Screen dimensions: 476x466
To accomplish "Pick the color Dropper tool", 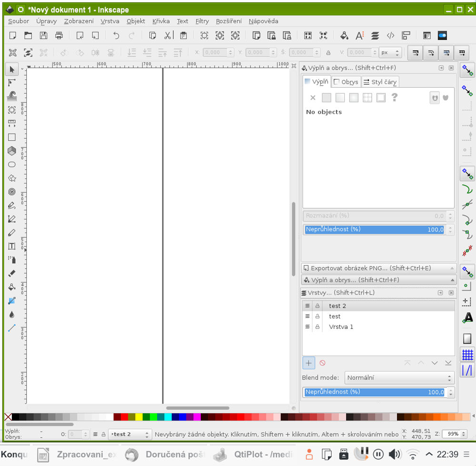I will click(x=11, y=314).
